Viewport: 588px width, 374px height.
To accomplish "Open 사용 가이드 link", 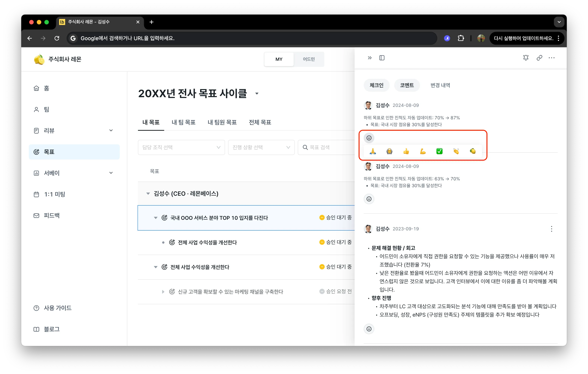I will click(x=74, y=308).
